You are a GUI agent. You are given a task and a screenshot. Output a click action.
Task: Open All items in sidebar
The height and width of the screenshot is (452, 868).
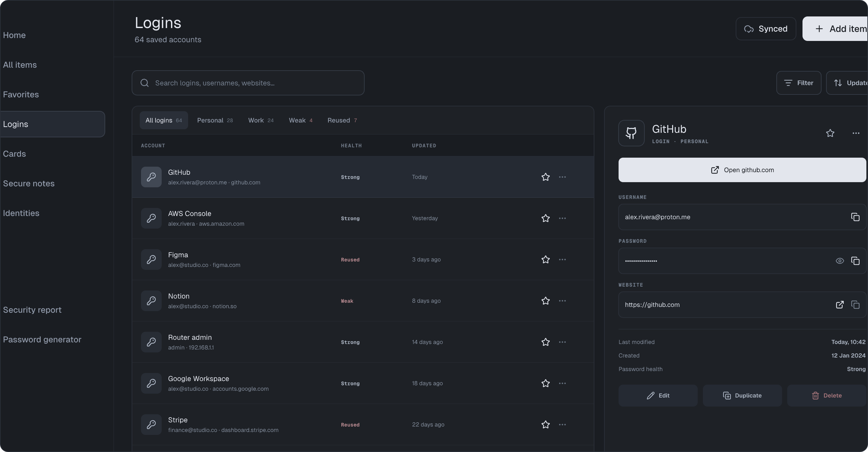(x=20, y=64)
